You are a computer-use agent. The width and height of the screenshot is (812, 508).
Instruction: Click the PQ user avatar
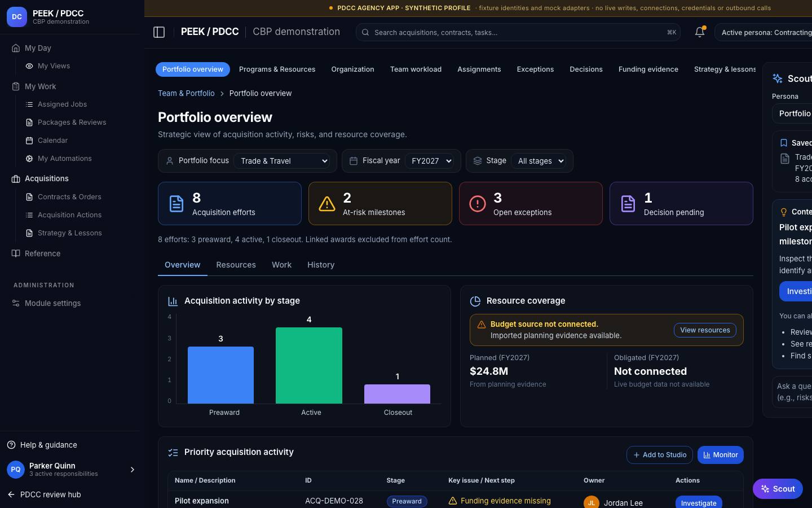pos(16,470)
